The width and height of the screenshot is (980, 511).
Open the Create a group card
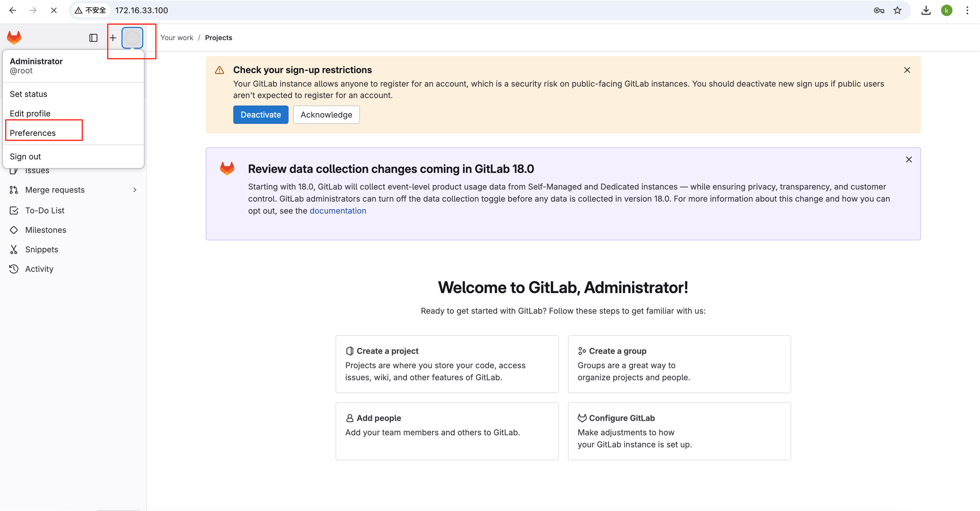coord(679,364)
